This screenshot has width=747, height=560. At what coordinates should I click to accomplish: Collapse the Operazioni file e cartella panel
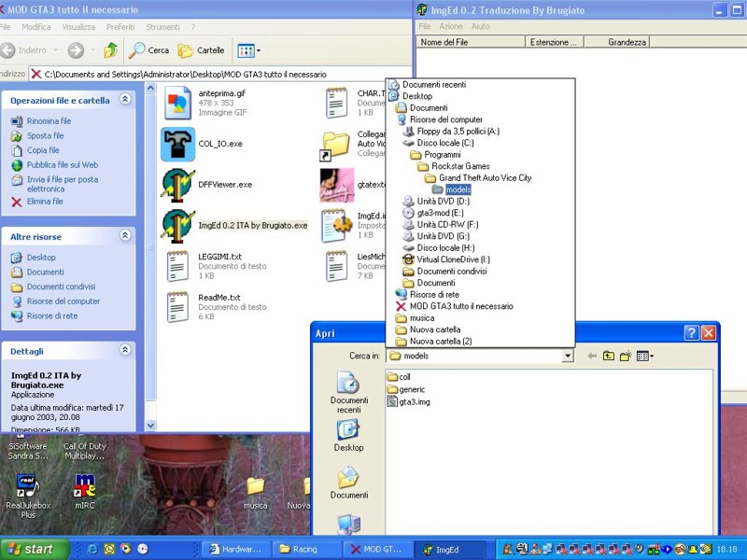click(125, 100)
